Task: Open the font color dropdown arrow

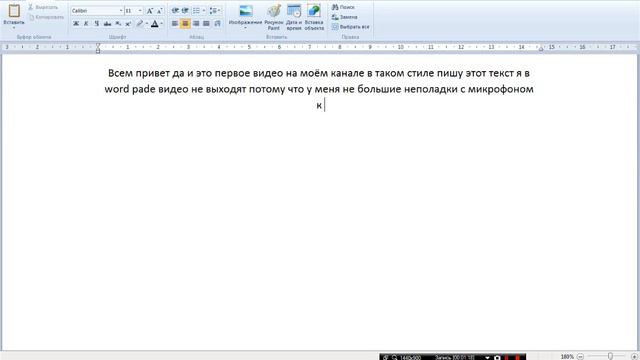Action: click(162, 24)
